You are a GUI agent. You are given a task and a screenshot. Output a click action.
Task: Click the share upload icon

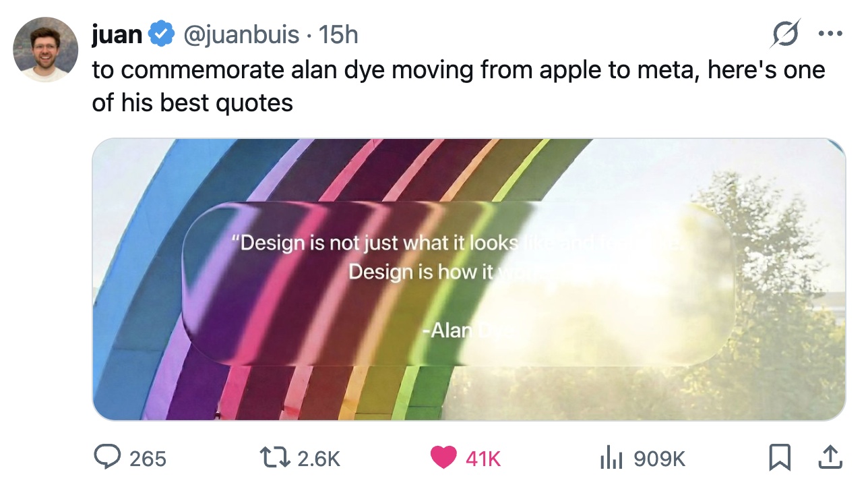[830, 458]
